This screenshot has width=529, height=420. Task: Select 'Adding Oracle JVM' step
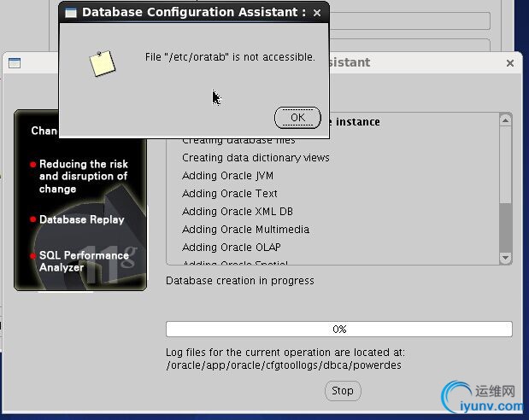tap(227, 176)
